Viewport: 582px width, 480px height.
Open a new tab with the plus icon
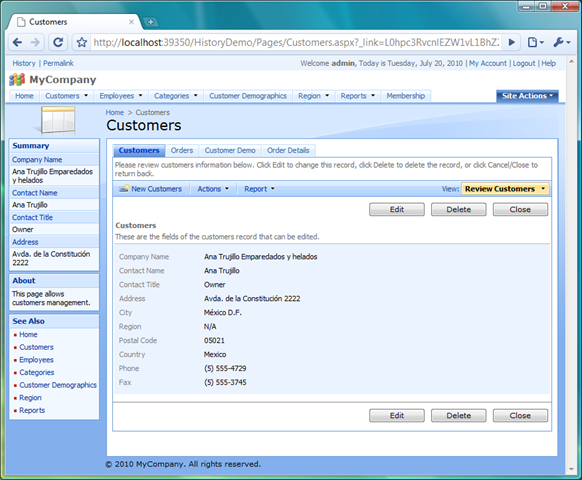point(150,22)
